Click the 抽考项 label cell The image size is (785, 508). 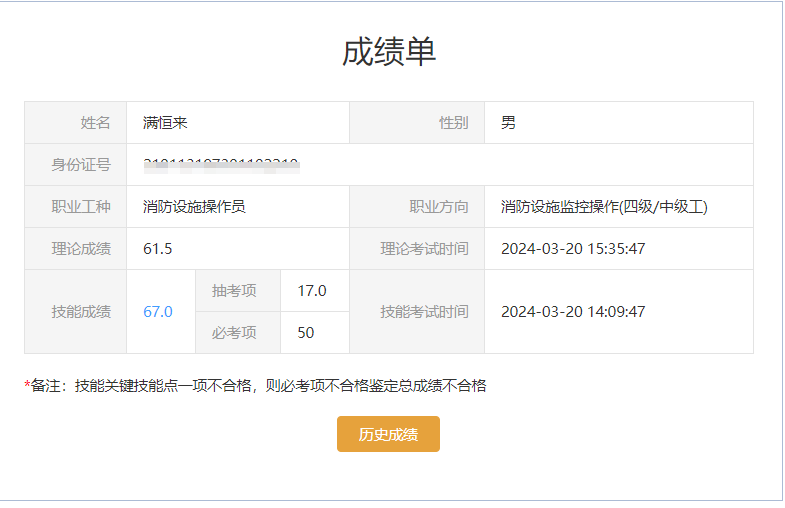click(x=234, y=291)
